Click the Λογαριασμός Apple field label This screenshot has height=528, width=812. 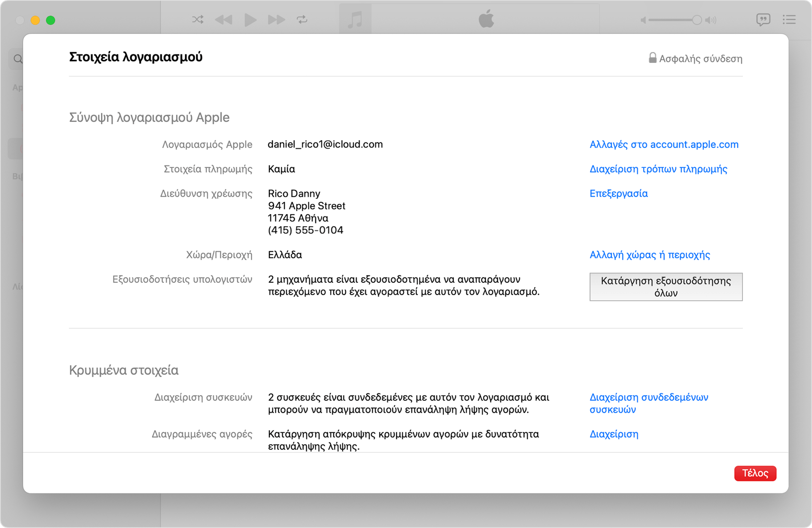click(207, 144)
